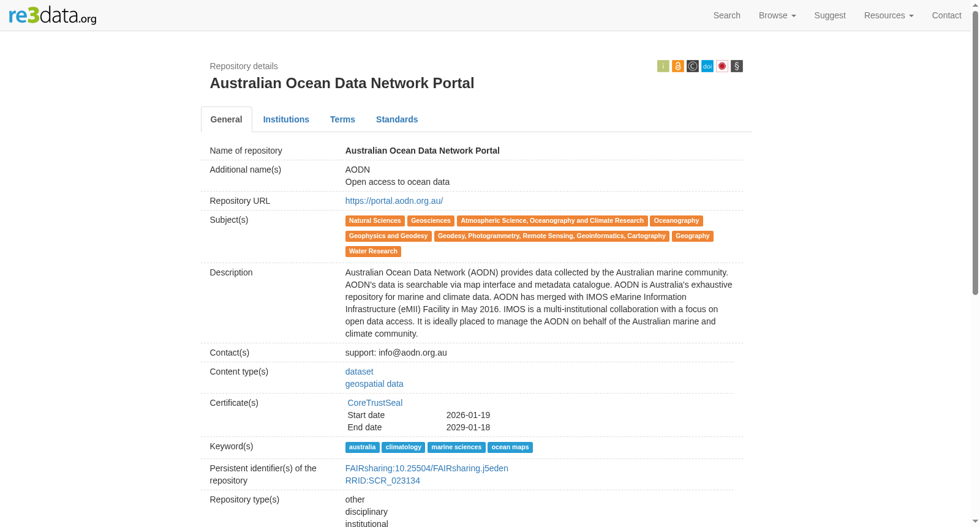Image resolution: width=980 pixels, height=527 pixels.
Task: Click the ocean maps keyword tag
Action: point(510,447)
